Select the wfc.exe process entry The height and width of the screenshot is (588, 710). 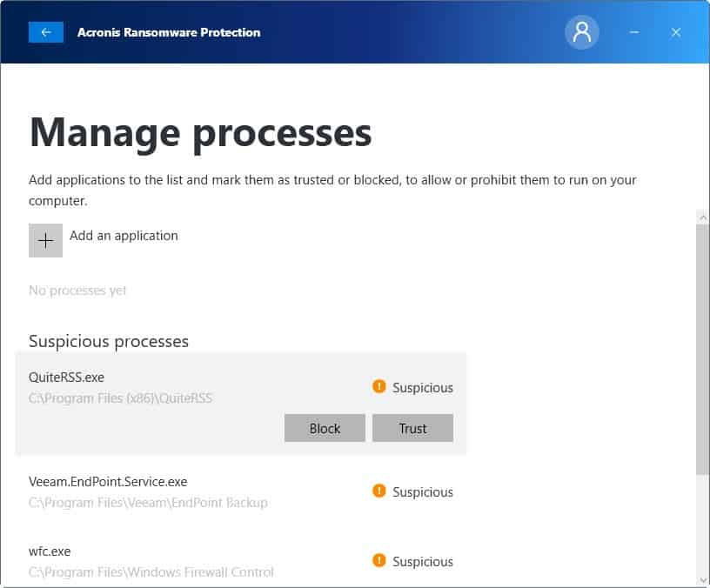pyautogui.click(x=50, y=551)
